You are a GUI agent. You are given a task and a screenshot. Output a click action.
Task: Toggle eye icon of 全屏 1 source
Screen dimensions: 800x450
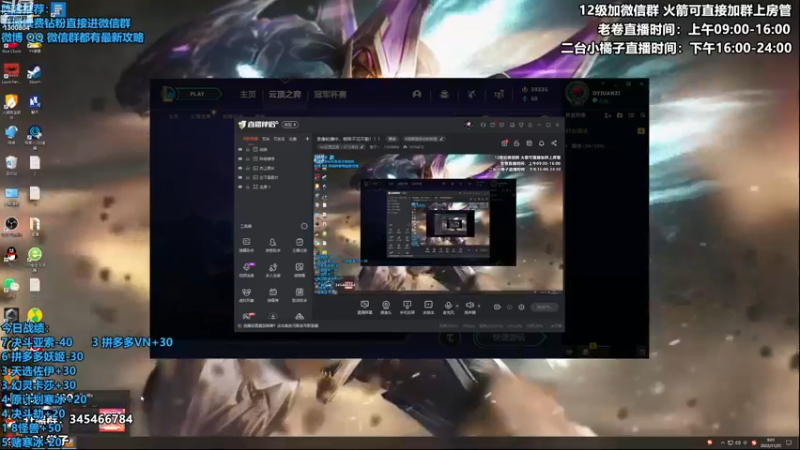240,187
